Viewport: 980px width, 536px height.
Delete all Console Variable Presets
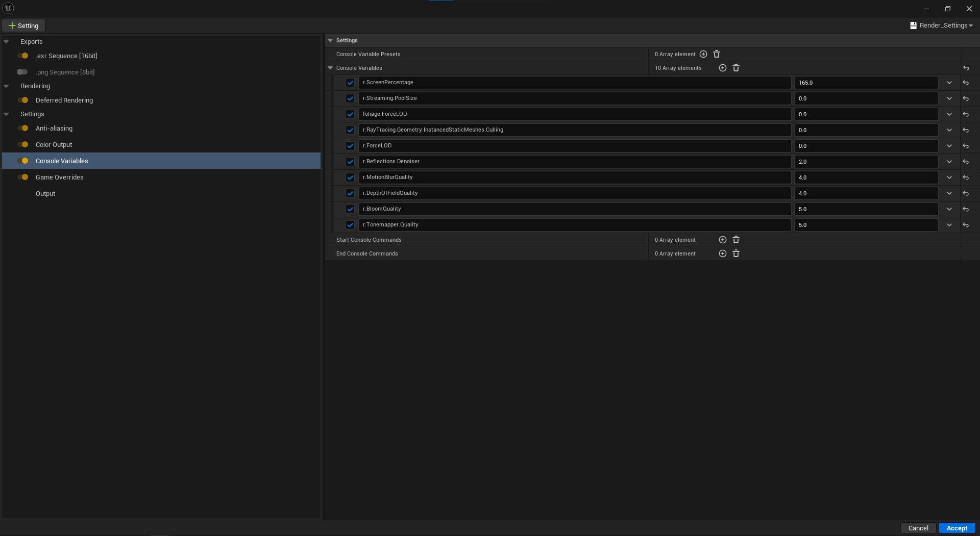717,54
